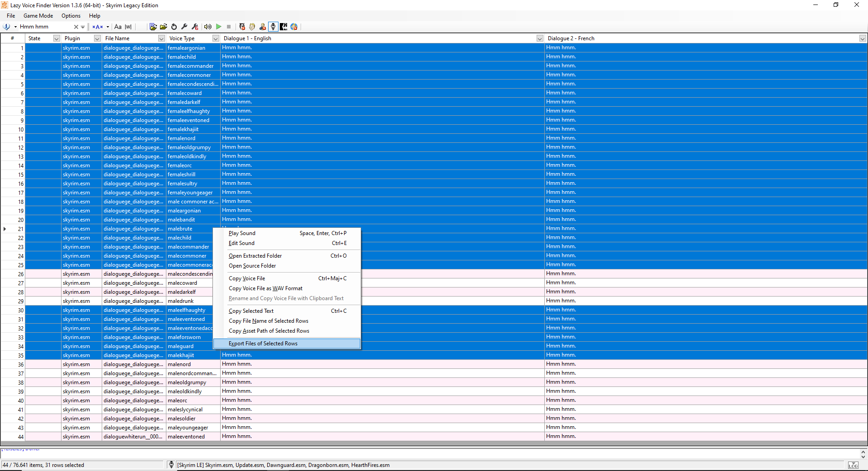Select the row with voice type malenord
868x471 pixels.
[x=434, y=364]
